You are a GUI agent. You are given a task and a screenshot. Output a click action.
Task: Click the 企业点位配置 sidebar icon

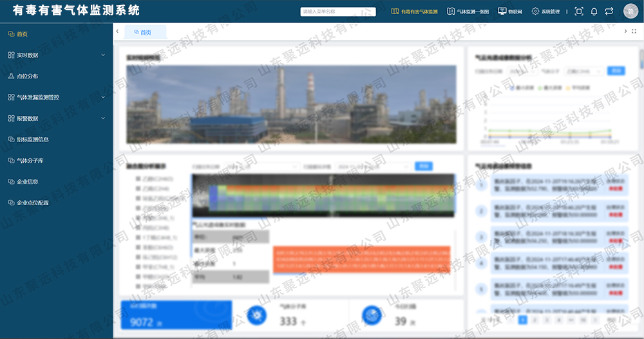[x=11, y=203]
